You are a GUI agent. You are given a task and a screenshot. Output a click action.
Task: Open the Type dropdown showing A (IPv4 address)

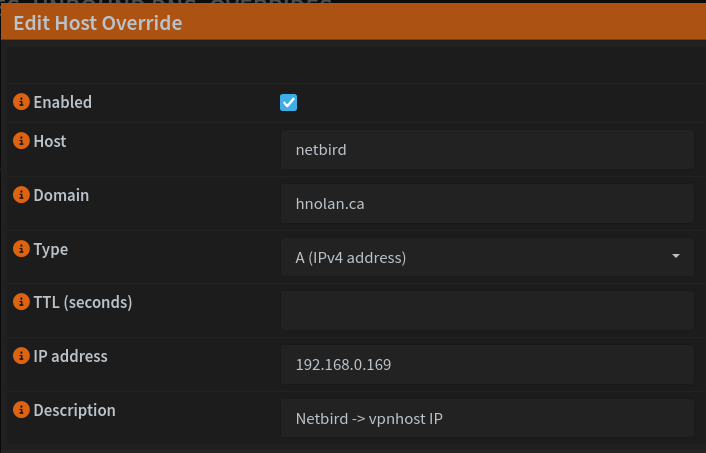click(487, 257)
